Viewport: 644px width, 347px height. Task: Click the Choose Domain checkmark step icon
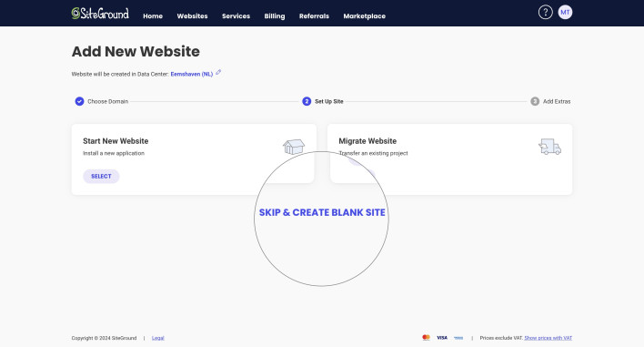[79, 101]
